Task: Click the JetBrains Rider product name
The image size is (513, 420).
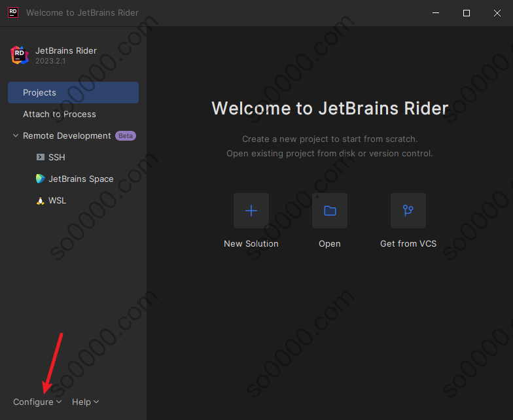Action: coord(66,51)
